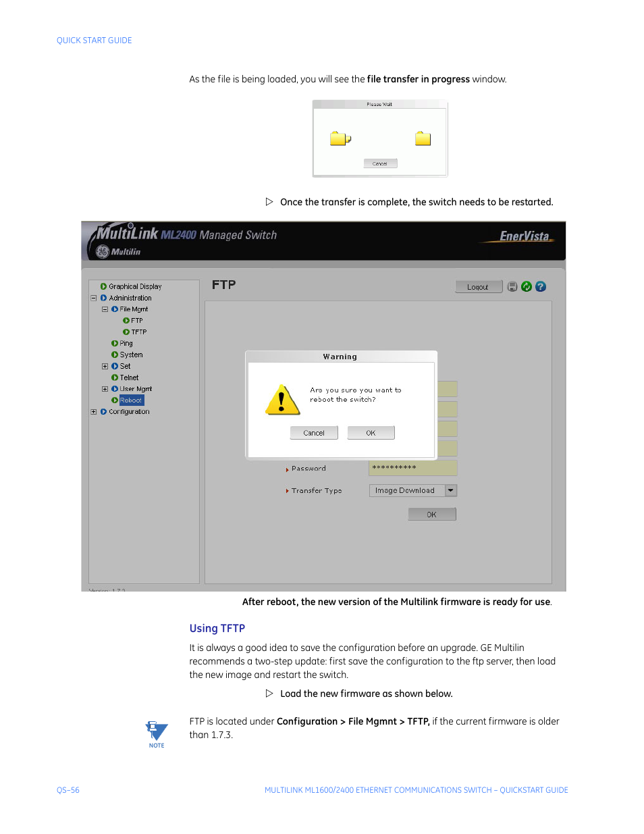This screenshot has width=644, height=834.
Task: Click the 'MultiLink ML2400 Managed Switch' banner title
Action: tap(187, 234)
